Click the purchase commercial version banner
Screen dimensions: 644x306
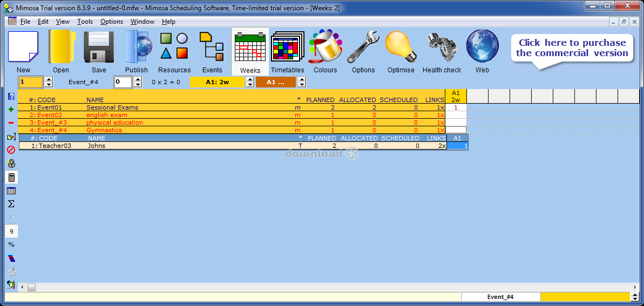pyautogui.click(x=572, y=48)
